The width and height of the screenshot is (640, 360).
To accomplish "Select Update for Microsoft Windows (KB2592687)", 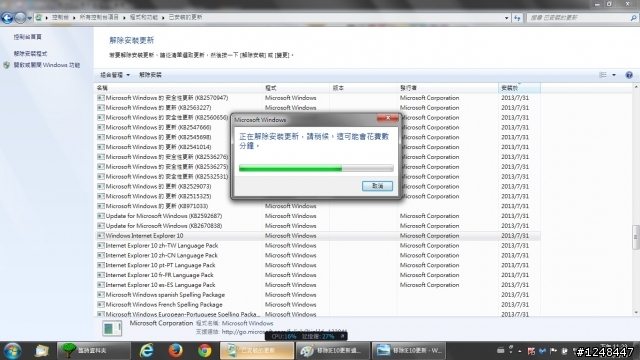I will pyautogui.click(x=318, y=216).
